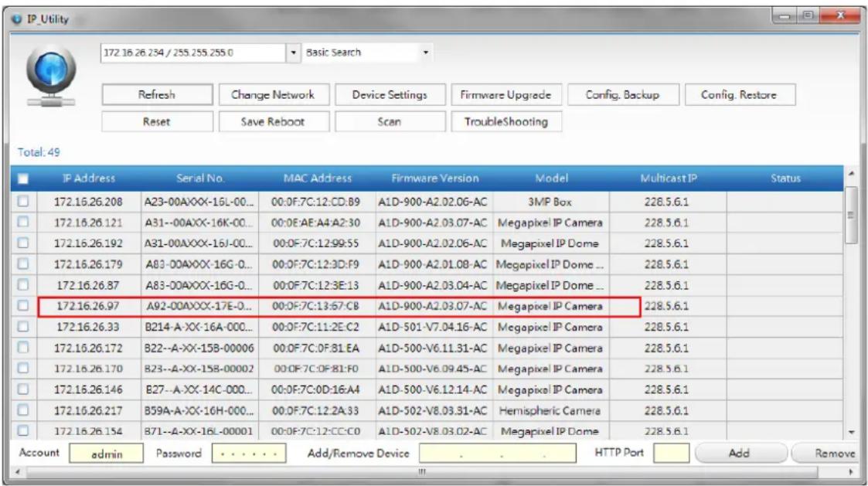Click the network address 172.16.26.234 field
Image resolution: width=868 pixels, height=486 pixels.
pyautogui.click(x=194, y=53)
